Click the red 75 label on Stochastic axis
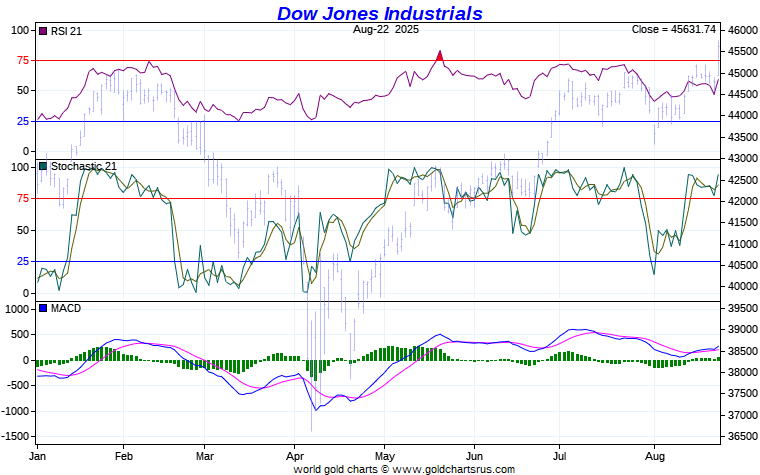 coord(23,198)
